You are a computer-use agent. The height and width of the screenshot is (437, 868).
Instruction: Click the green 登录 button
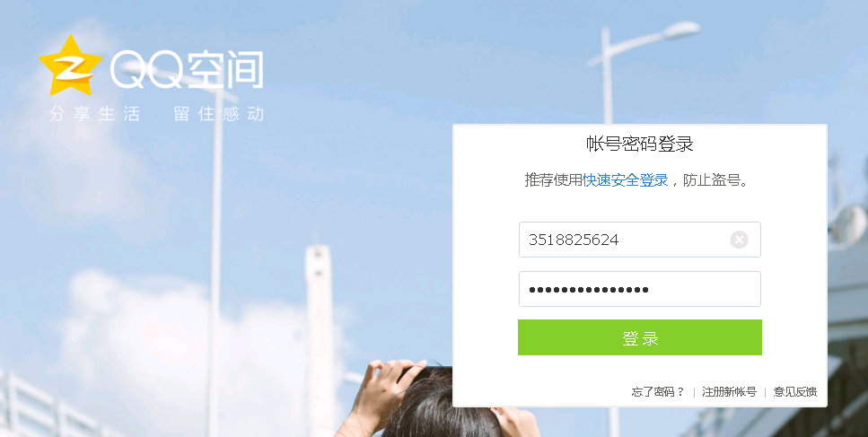pyautogui.click(x=639, y=337)
